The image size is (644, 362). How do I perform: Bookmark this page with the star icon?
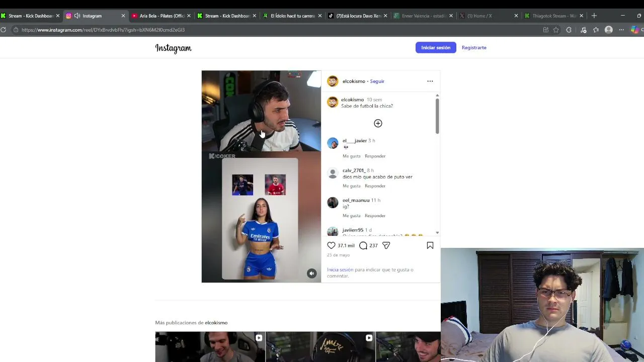(556, 30)
